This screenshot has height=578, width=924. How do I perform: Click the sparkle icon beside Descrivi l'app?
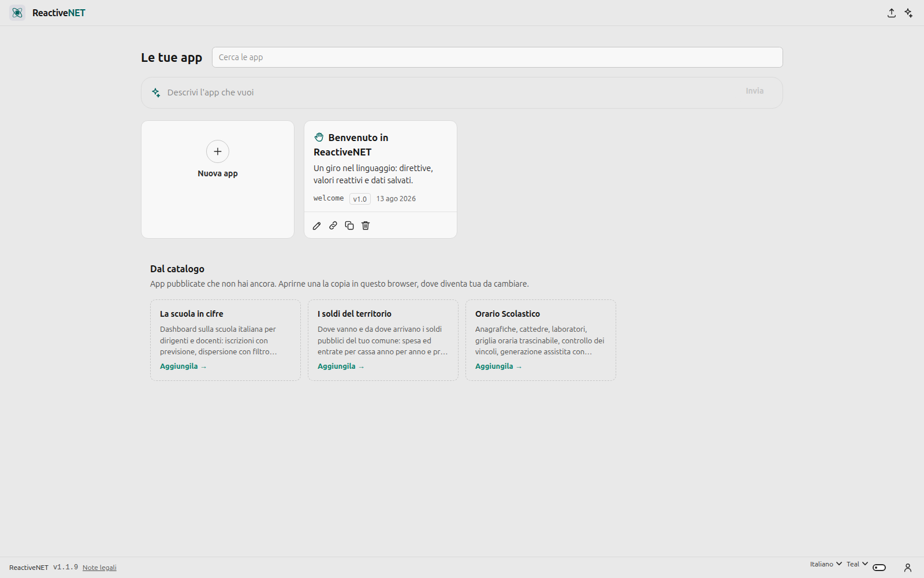pos(156,92)
